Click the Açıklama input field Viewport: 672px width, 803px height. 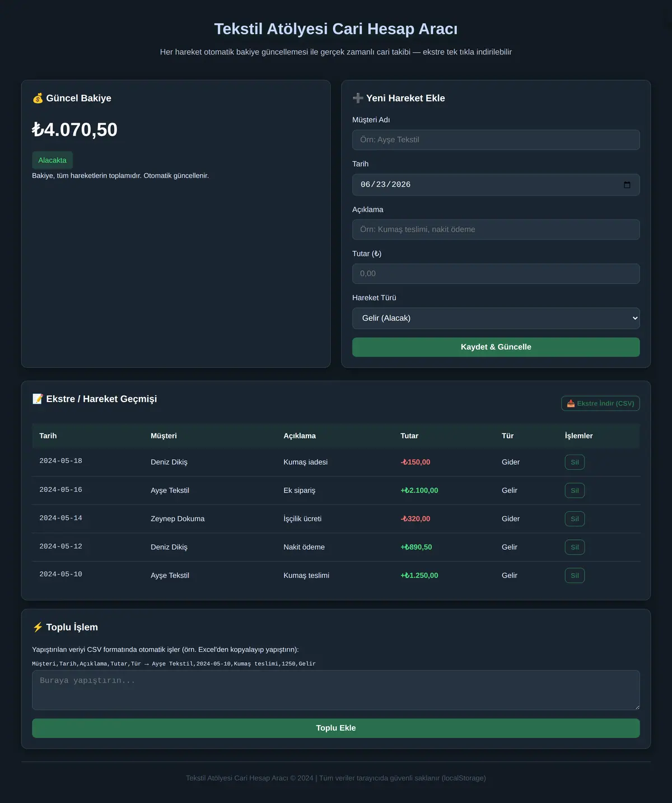click(496, 230)
